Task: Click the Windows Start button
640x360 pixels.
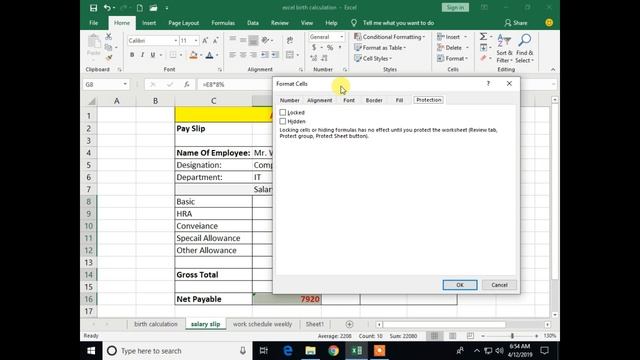Action: point(91,351)
